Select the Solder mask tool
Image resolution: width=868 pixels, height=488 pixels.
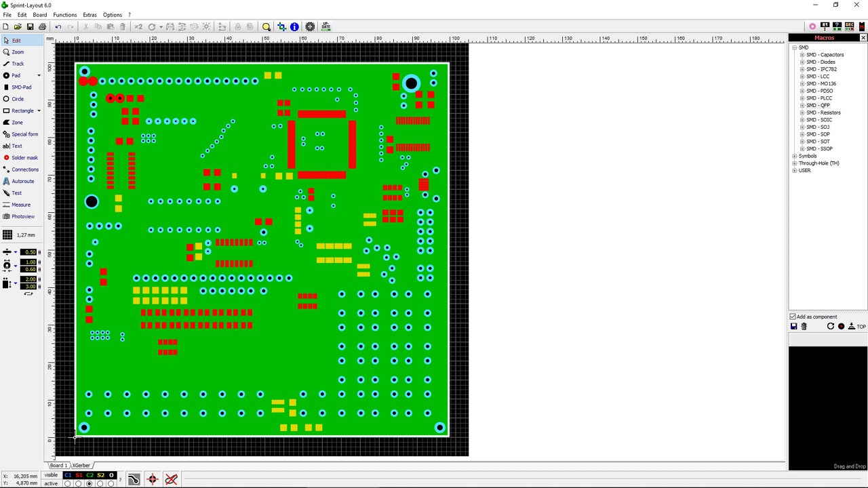coord(22,158)
